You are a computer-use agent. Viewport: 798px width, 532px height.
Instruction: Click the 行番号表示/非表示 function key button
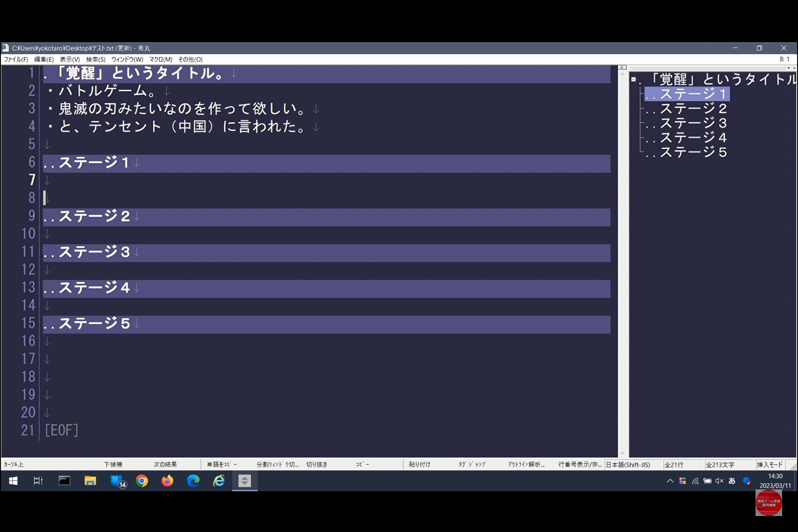(580, 464)
